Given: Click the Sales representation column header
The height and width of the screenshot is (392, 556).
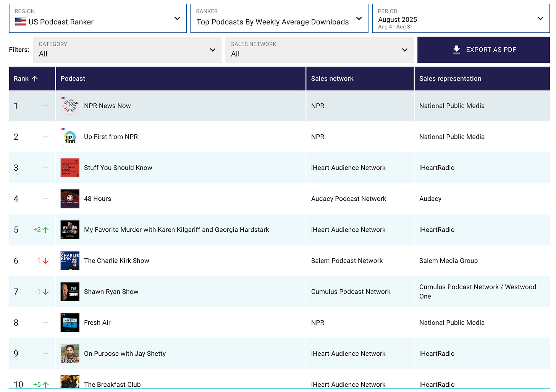Looking at the screenshot, I should click(x=482, y=79).
